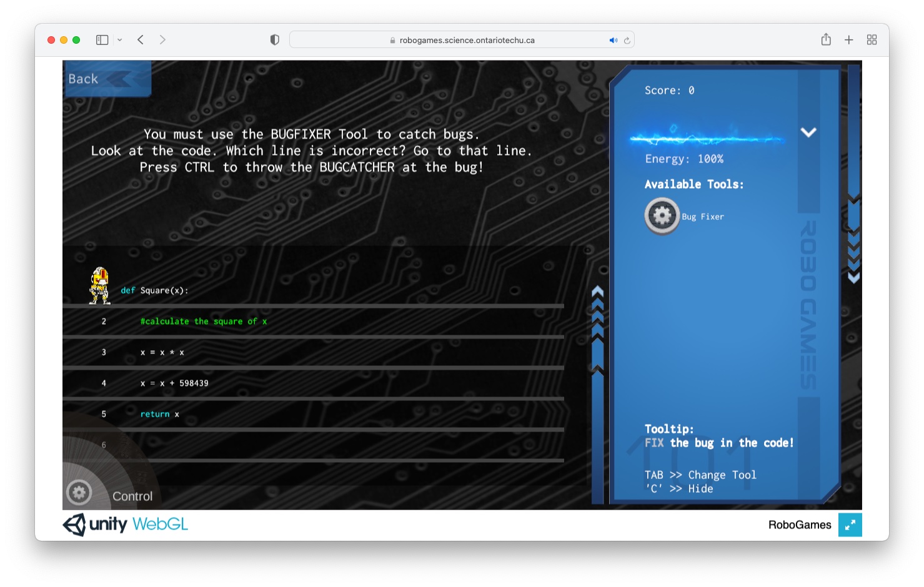
Task: Mute the tab audio speaker icon
Action: [613, 41]
